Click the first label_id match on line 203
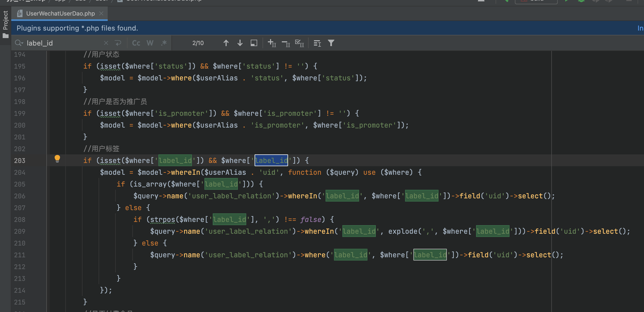644x312 pixels. 175,160
